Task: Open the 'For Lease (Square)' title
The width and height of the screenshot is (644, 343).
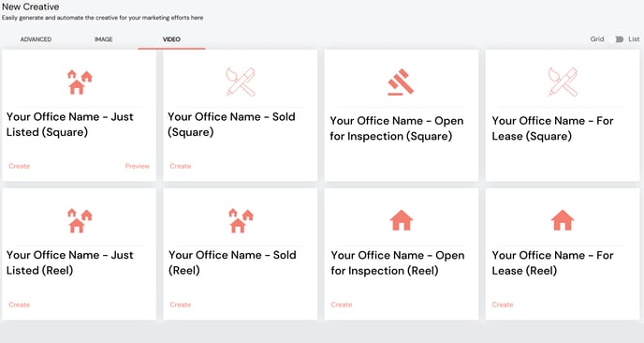Action: 552,128
